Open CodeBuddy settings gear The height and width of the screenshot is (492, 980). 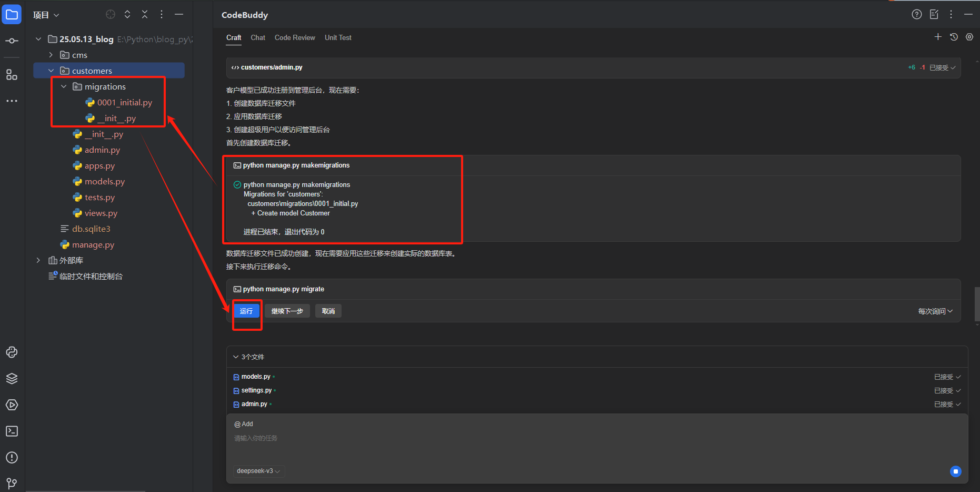coord(969,37)
